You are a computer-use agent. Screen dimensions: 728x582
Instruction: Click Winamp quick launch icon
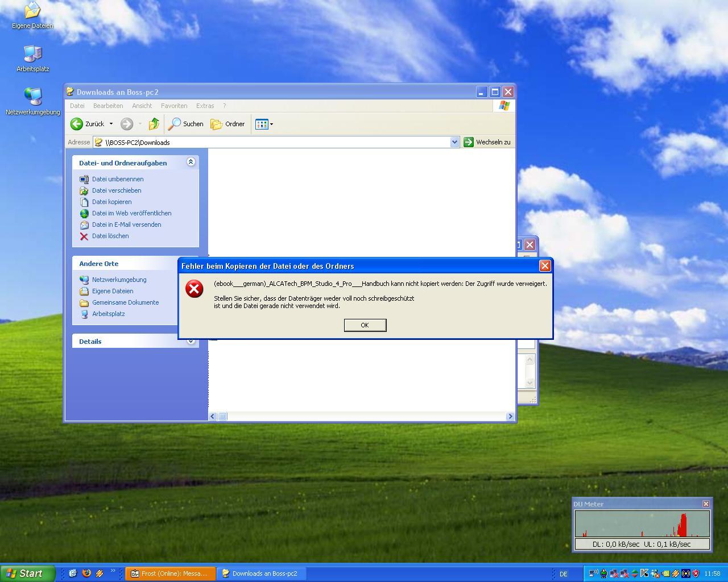[x=100, y=573]
